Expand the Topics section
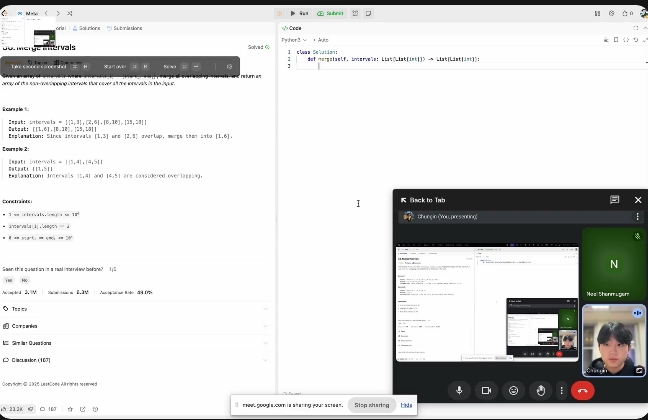The height and width of the screenshot is (420, 648). [x=135, y=309]
